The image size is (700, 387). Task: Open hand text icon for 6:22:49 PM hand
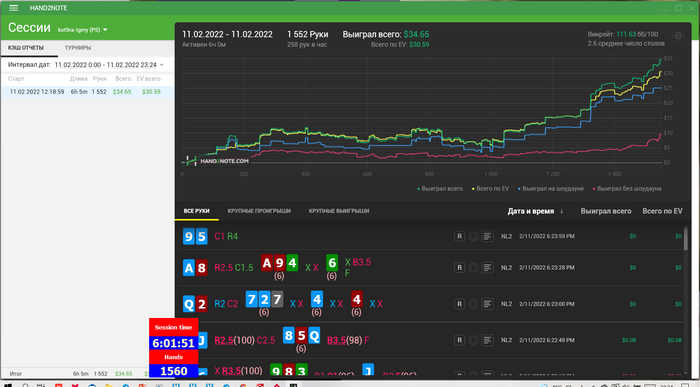[x=488, y=340]
